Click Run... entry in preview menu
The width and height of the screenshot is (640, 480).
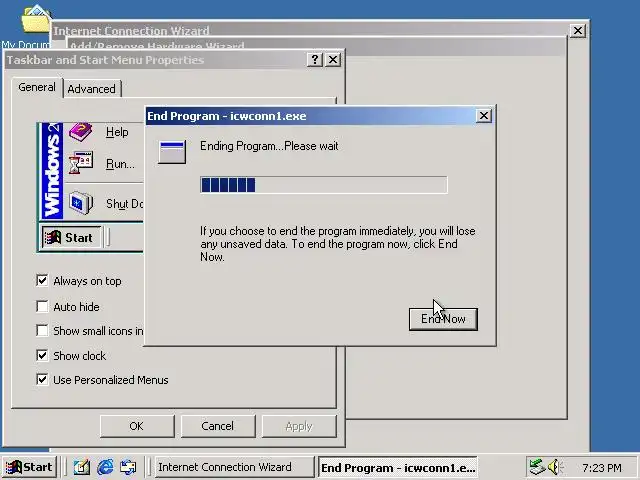(120, 164)
